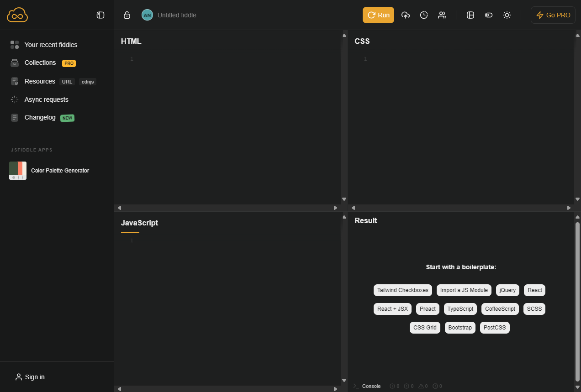The image size is (581, 392).
Task: Click the Untitled fiddle title field
Action: point(177,15)
